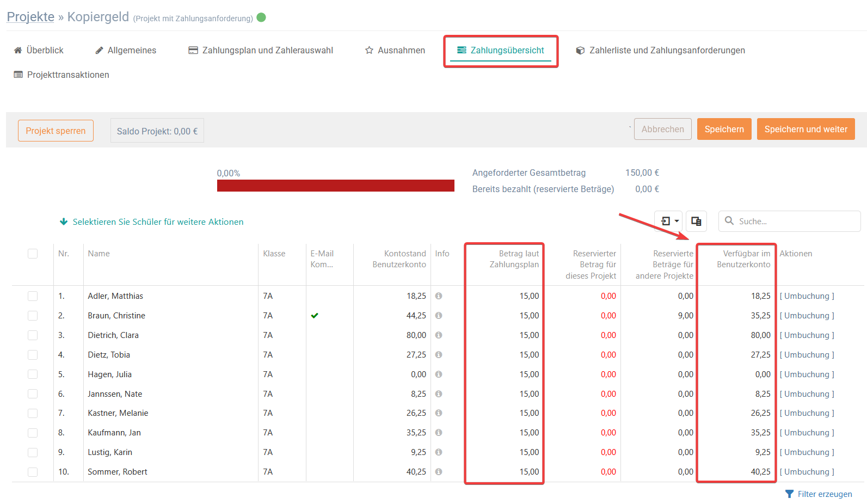Click the Projekt sperren button
Image resolution: width=867 pixels, height=504 pixels.
tap(56, 131)
